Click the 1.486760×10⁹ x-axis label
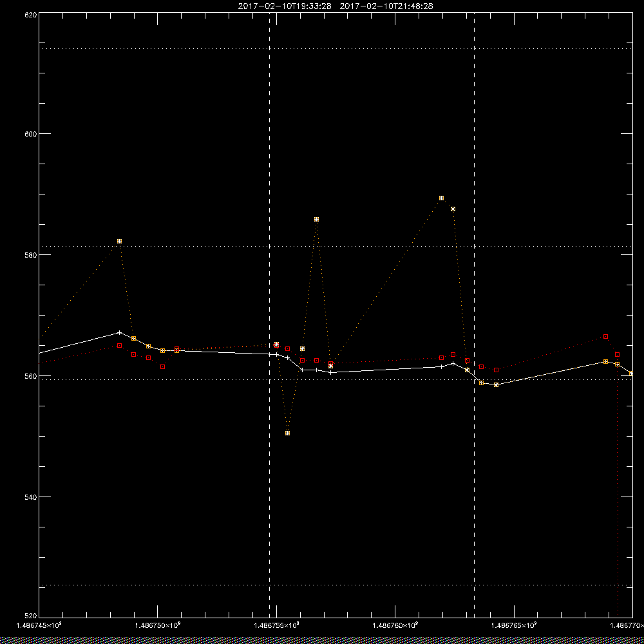 coord(395,625)
